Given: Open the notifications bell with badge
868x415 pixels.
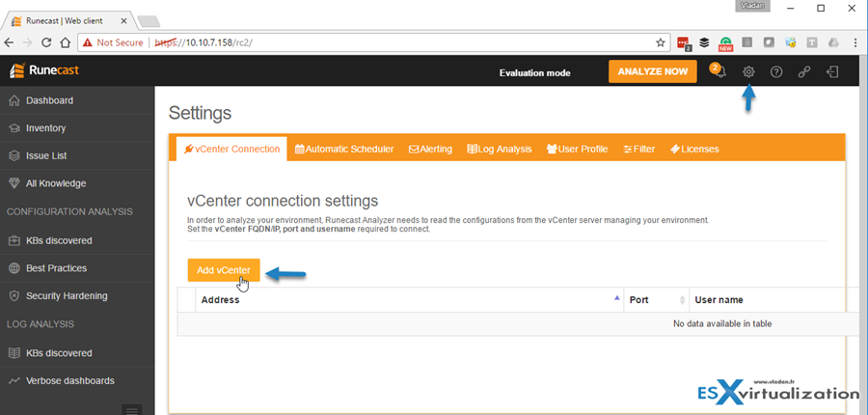Looking at the screenshot, I should point(718,70).
